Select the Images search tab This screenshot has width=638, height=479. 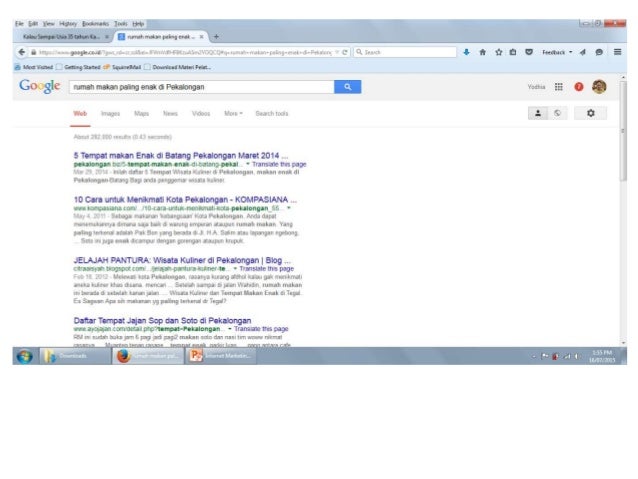[110, 114]
